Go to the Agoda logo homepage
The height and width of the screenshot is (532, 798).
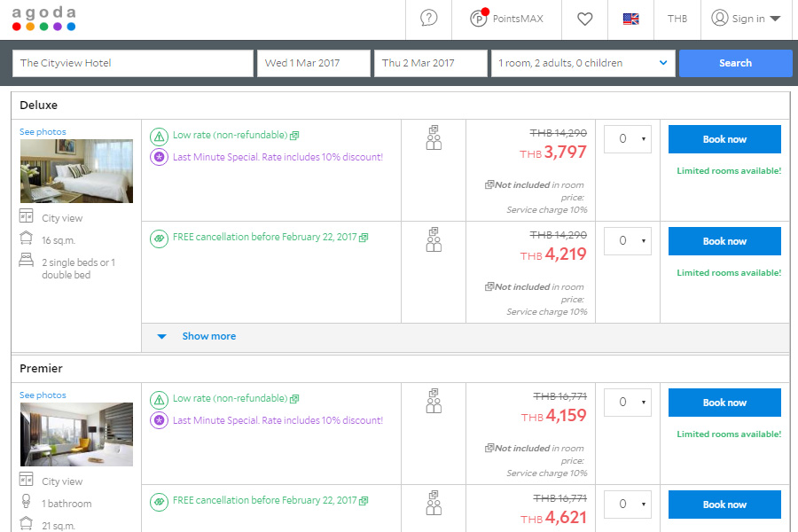tap(43, 19)
